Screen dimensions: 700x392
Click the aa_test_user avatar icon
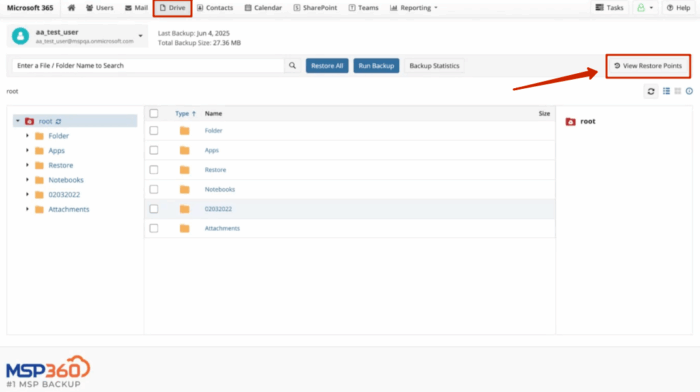pos(21,36)
